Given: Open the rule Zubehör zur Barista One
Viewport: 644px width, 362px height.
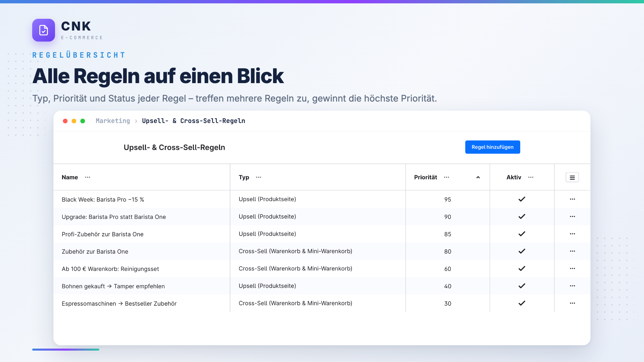Looking at the screenshot, I should pyautogui.click(x=95, y=252).
